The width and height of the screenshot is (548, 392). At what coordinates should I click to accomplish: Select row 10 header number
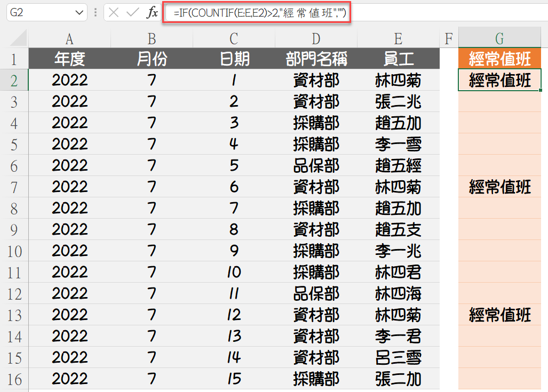click(14, 251)
